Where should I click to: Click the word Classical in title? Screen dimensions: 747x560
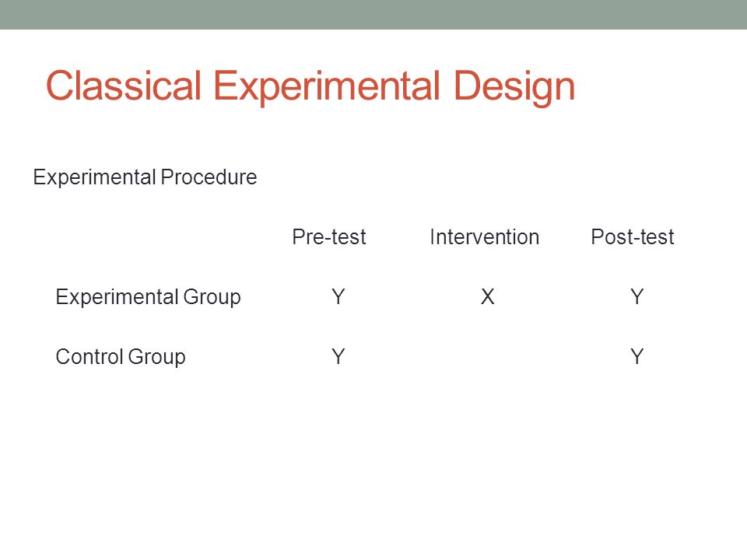[124, 86]
